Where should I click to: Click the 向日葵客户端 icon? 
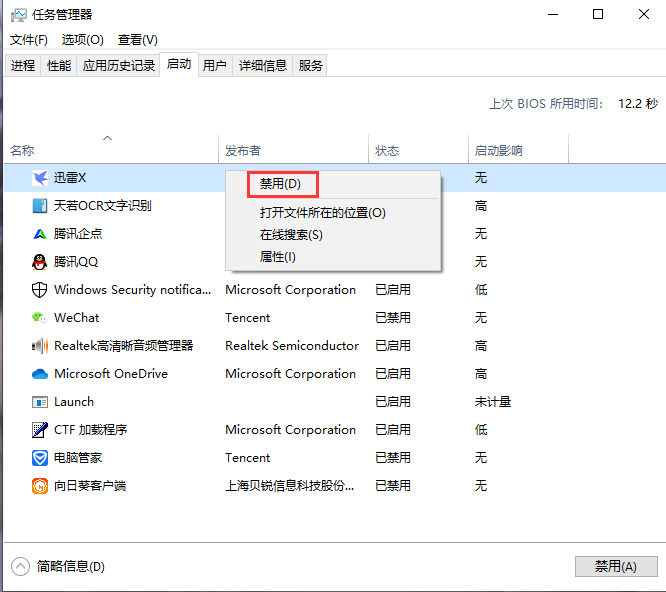coord(40,486)
